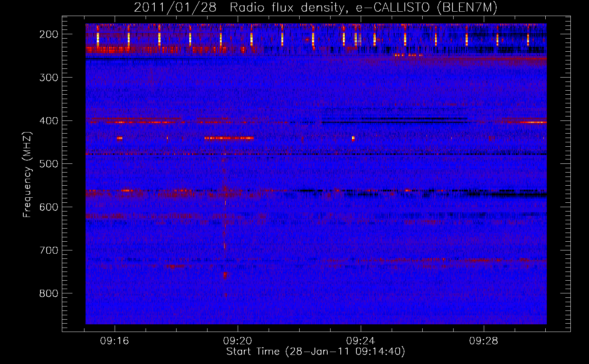Select the 'Frequency (MHZ)' axis label
This screenshot has height=364, width=589.
(27, 174)
